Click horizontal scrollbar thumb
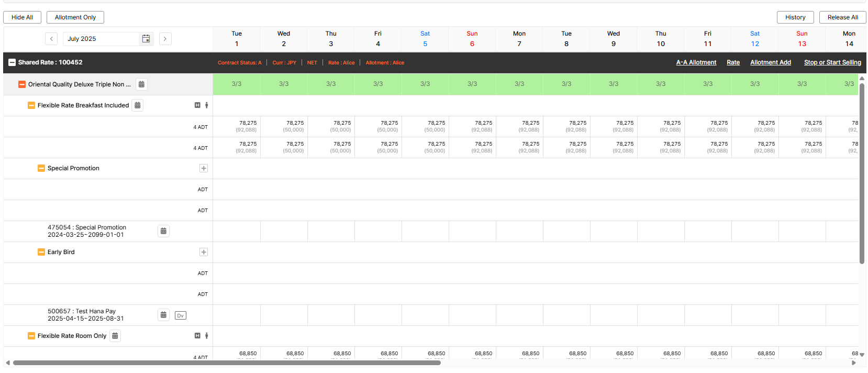This screenshot has height=373, width=868. click(x=227, y=363)
